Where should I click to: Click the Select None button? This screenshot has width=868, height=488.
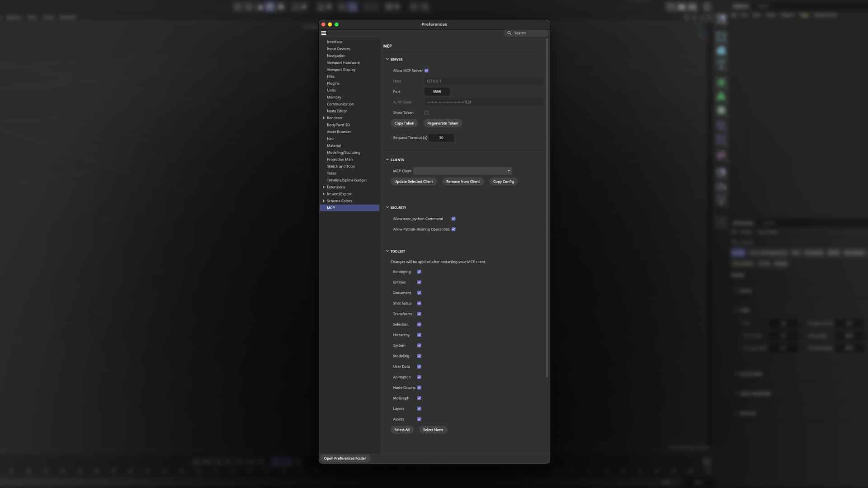433,430
